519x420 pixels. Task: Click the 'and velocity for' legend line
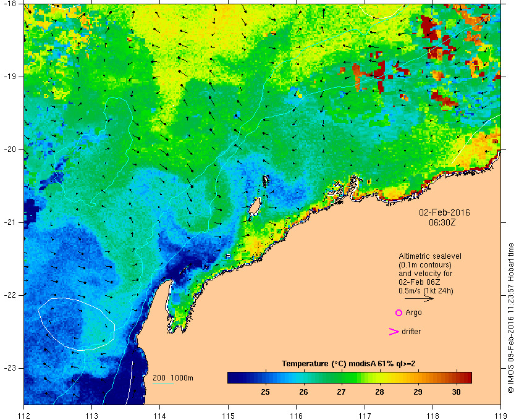coord(425,274)
